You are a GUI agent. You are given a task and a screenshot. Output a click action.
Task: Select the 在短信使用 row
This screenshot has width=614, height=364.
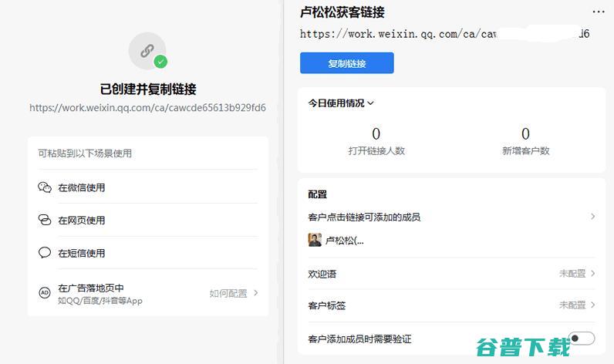tap(148, 253)
